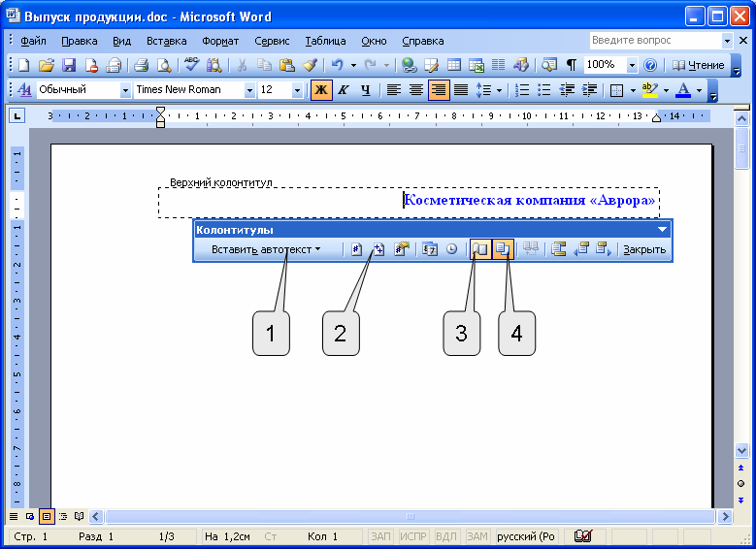
Task: Open the Times New Roman font dropdown
Action: (249, 90)
